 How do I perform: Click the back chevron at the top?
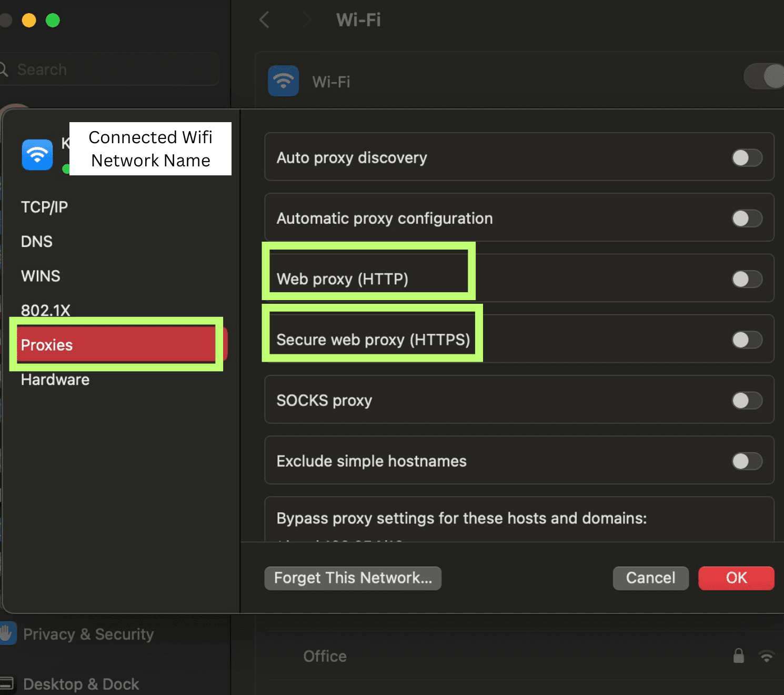264,20
